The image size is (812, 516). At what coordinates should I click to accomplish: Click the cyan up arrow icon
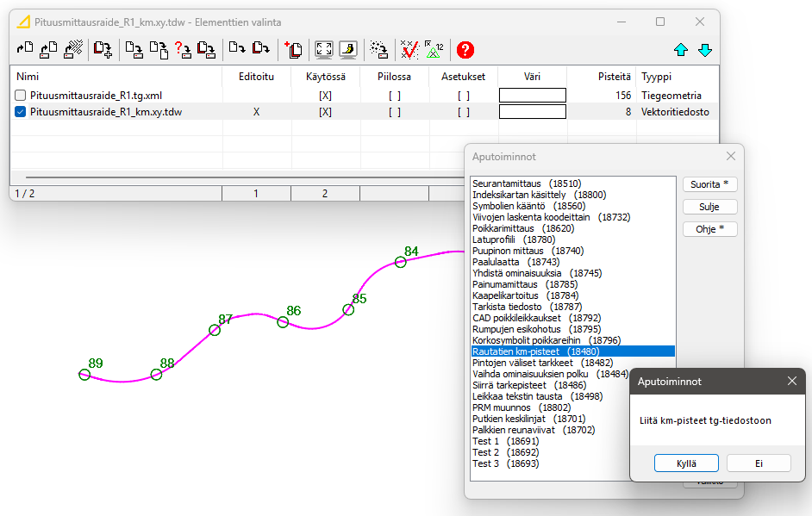tap(681, 50)
